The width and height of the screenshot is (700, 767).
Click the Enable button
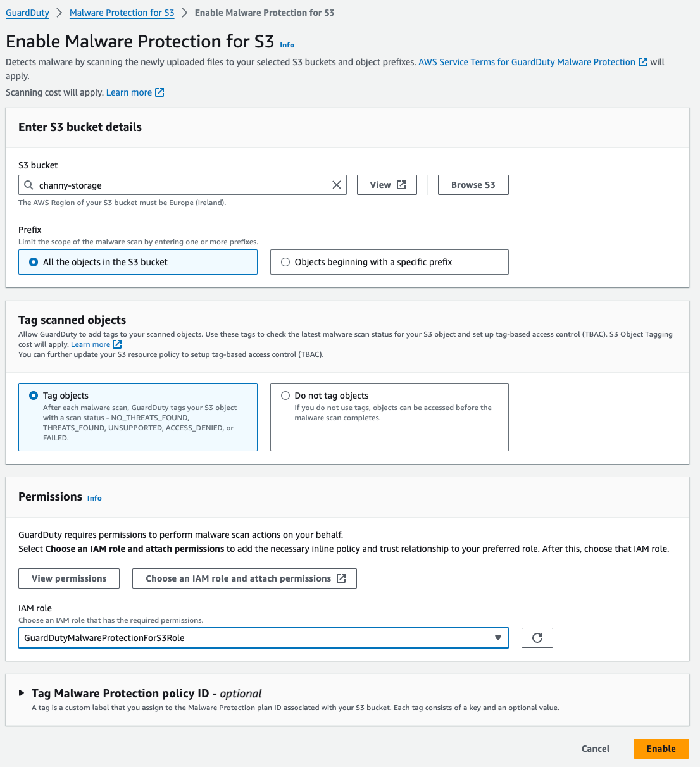(x=661, y=749)
